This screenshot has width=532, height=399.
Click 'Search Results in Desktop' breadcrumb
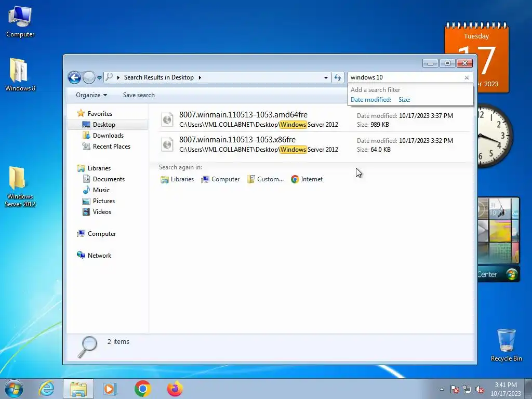159,77
